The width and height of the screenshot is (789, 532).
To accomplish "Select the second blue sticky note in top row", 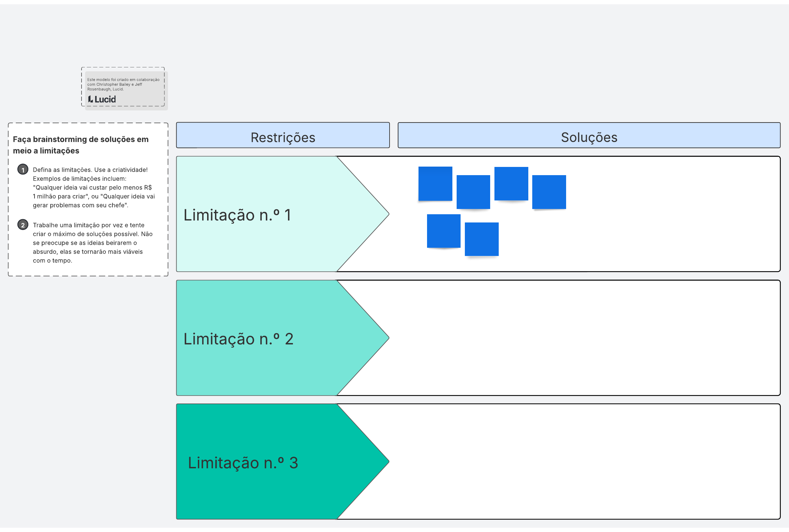I will (473, 192).
